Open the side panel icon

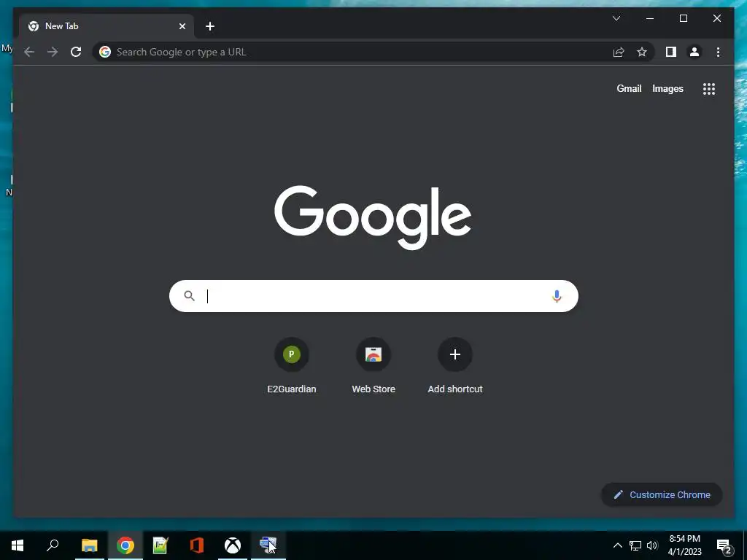(x=671, y=52)
